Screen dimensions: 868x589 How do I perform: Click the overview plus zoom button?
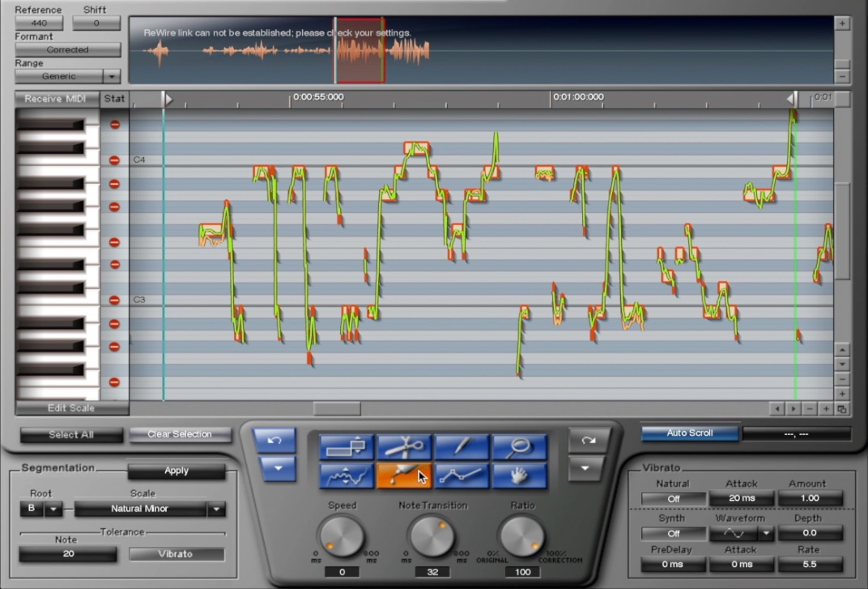click(x=842, y=23)
